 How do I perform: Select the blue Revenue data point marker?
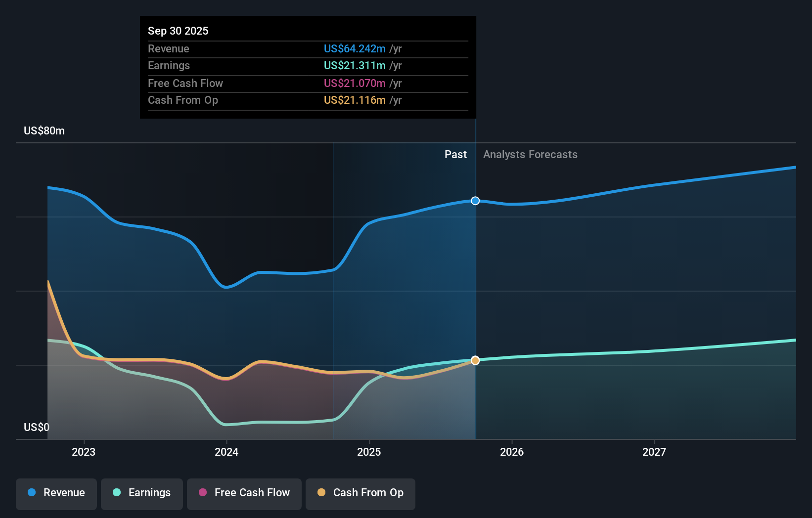(475, 201)
